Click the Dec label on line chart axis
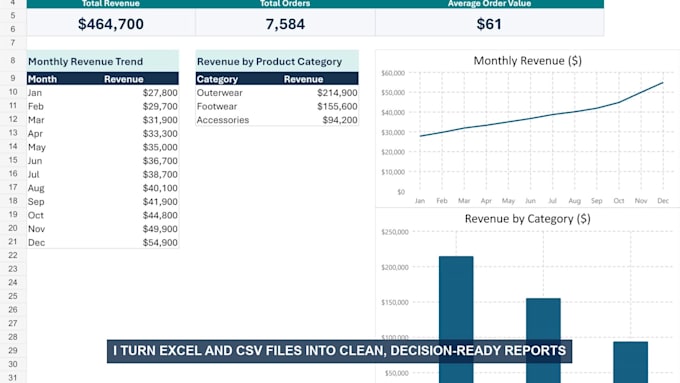Image resolution: width=680 pixels, height=383 pixels. pos(663,201)
